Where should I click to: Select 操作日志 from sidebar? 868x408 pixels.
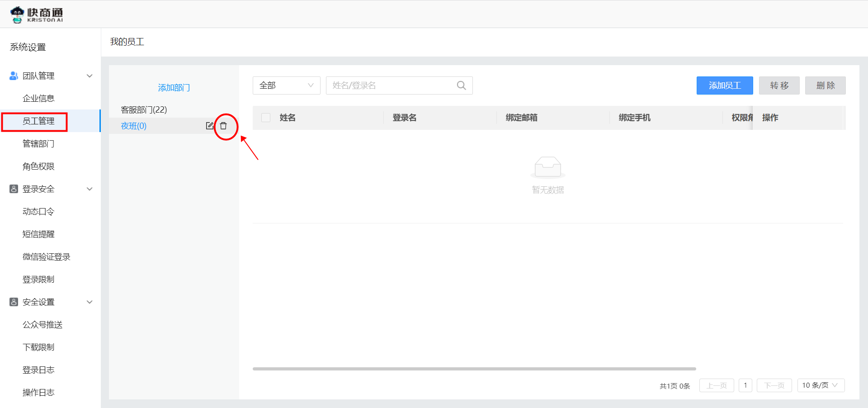point(38,393)
